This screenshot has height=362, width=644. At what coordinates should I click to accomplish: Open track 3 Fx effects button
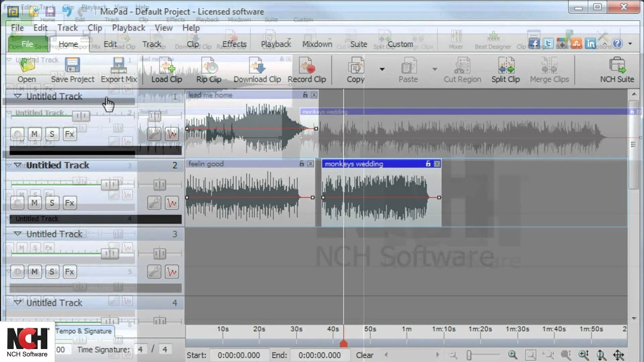pyautogui.click(x=69, y=272)
